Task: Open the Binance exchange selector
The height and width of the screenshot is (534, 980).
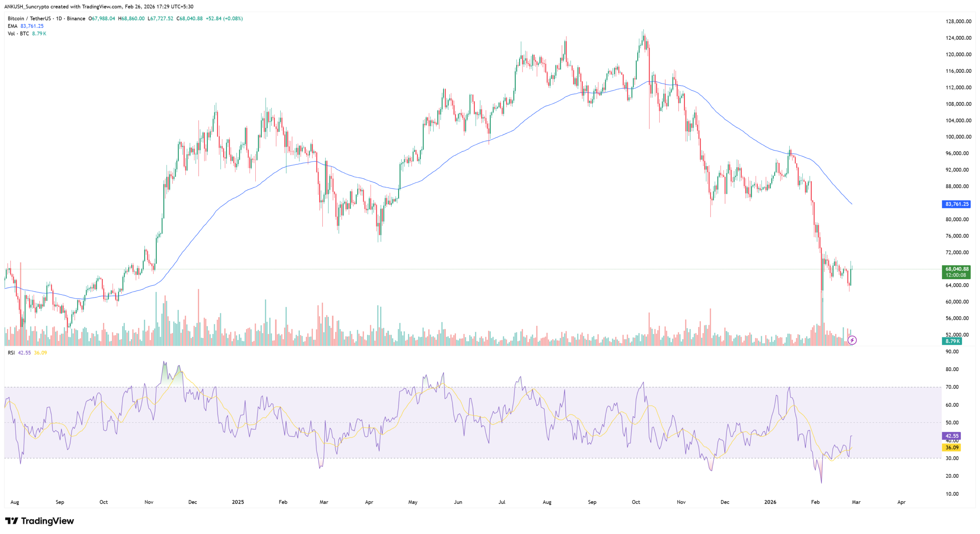Action: tap(77, 18)
